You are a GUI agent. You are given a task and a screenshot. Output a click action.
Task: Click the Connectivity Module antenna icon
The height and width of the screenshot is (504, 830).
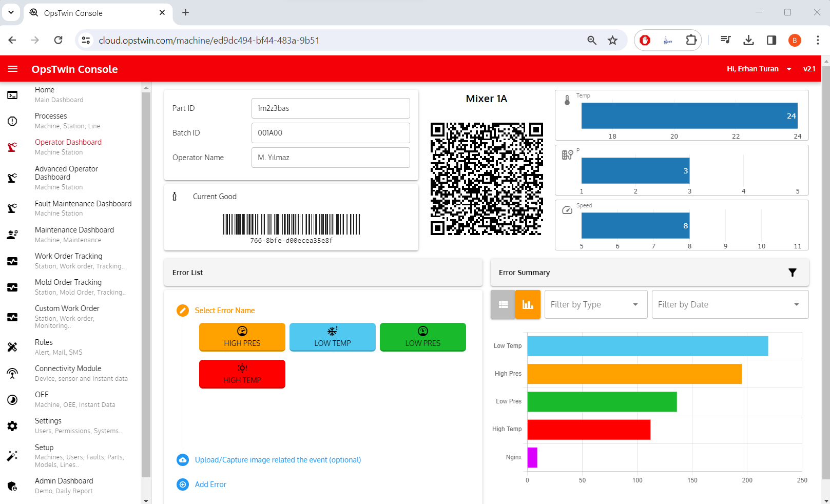[x=12, y=373]
